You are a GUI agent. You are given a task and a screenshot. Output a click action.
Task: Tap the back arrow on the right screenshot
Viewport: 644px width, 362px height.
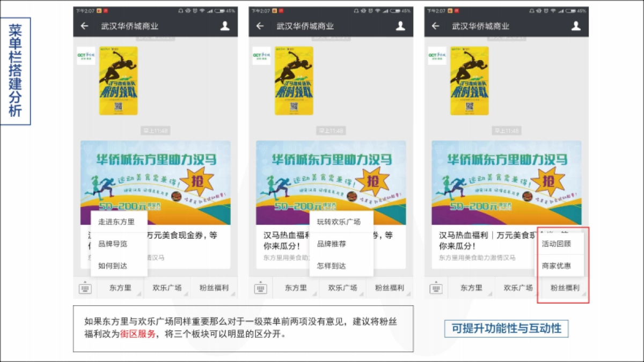[435, 25]
